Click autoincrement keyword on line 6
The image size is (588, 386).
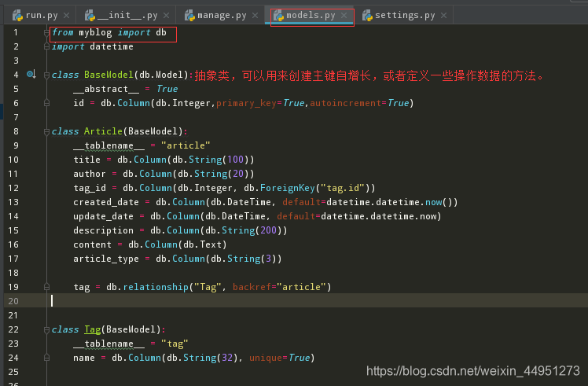coord(346,103)
